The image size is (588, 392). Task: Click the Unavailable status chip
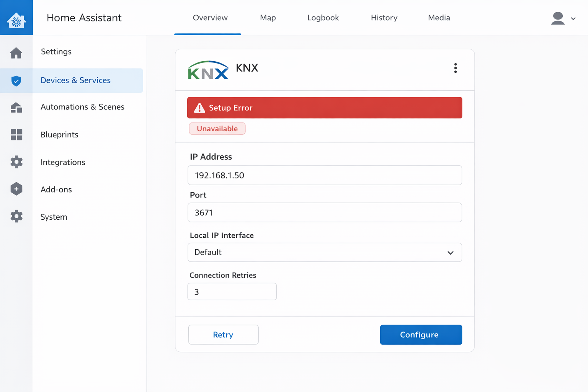click(x=217, y=129)
